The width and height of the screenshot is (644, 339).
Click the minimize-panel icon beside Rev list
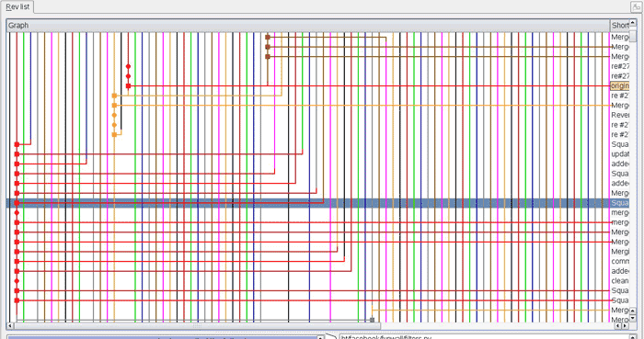(636, 7)
